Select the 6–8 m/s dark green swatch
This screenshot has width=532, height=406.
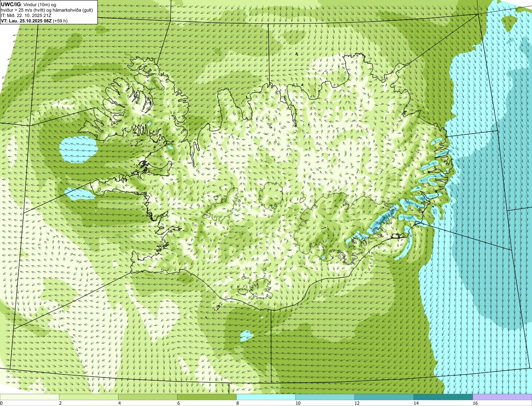coord(207,397)
